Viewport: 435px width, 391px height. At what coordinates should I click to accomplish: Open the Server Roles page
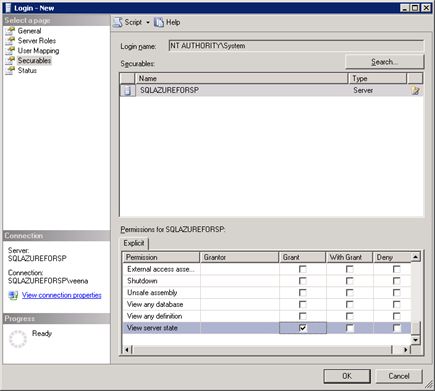[x=37, y=41]
